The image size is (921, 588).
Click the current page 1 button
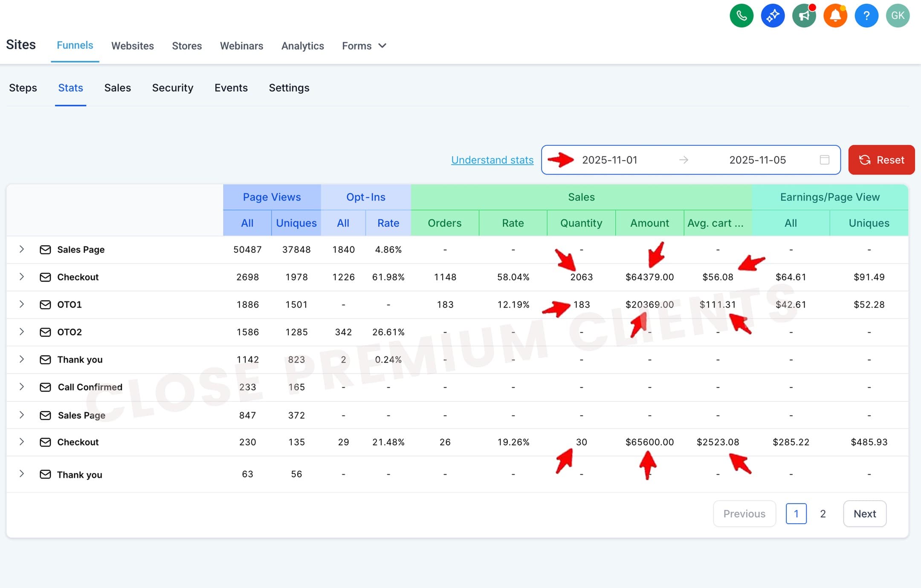pyautogui.click(x=796, y=514)
